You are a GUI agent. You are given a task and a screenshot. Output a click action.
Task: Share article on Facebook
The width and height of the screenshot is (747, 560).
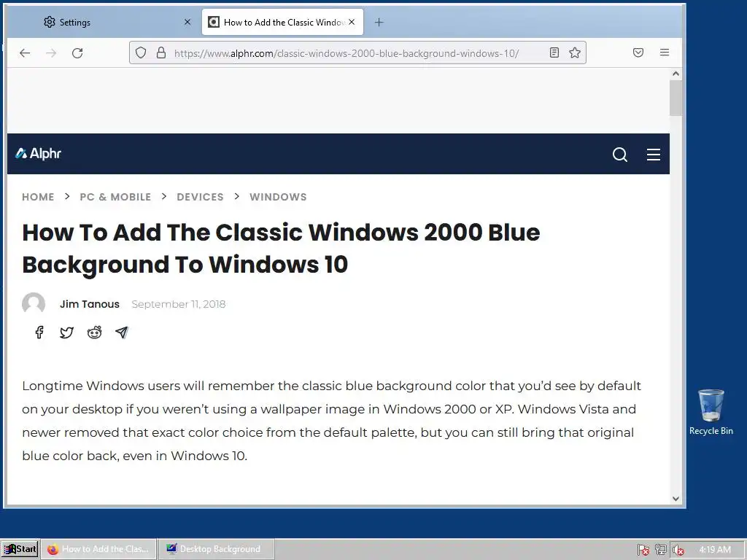39,332
